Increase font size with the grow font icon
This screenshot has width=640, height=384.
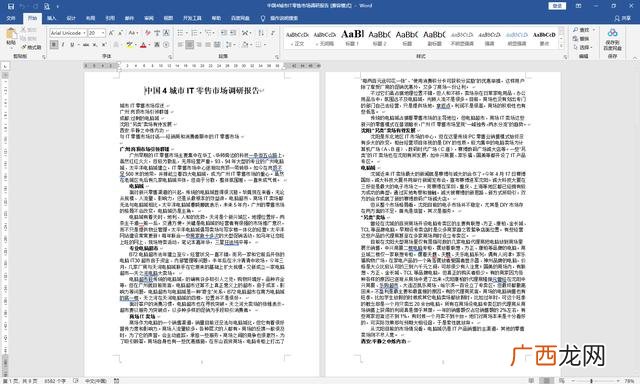[111, 33]
